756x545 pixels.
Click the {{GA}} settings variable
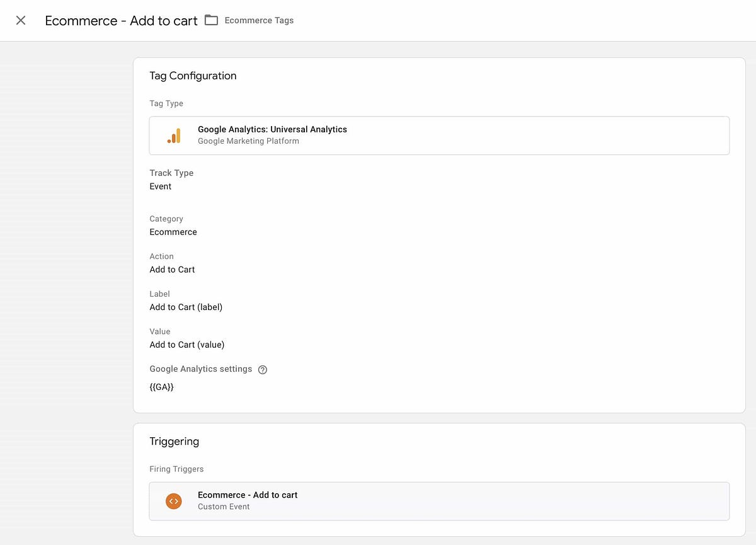(x=161, y=387)
